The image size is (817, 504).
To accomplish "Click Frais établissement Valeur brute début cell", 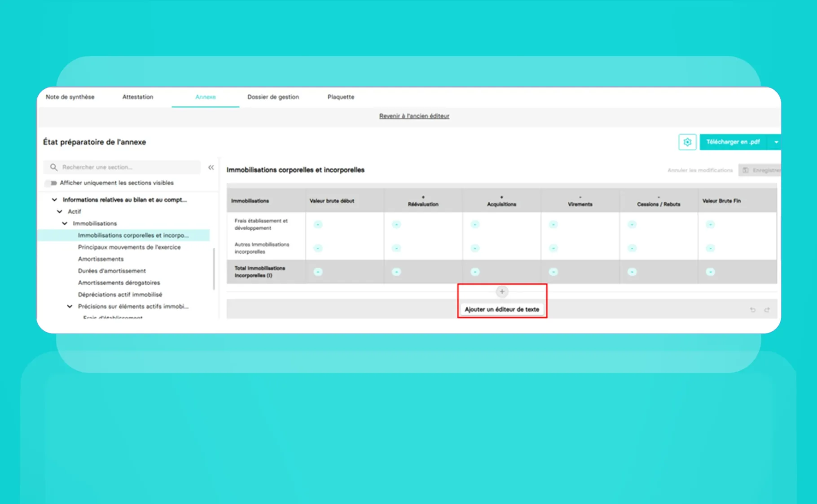I will tap(344, 224).
